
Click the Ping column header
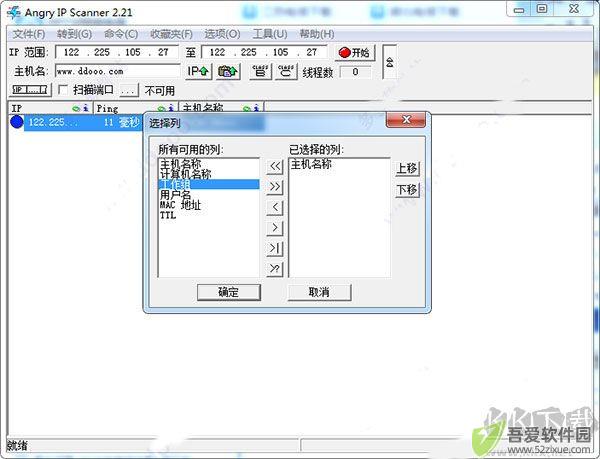pos(136,108)
